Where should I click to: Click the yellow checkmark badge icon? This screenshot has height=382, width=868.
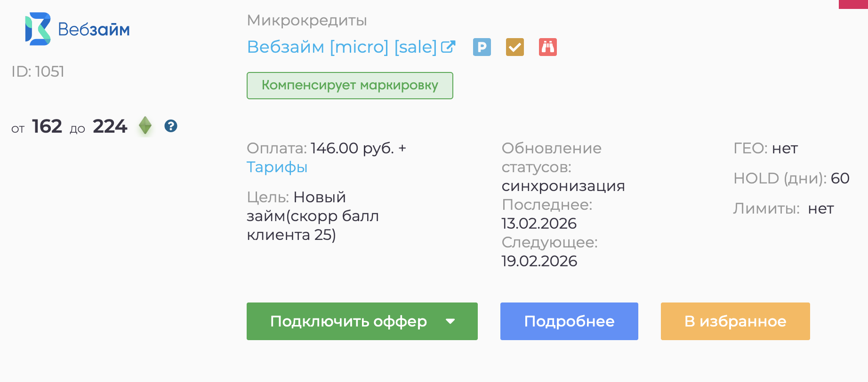[514, 47]
